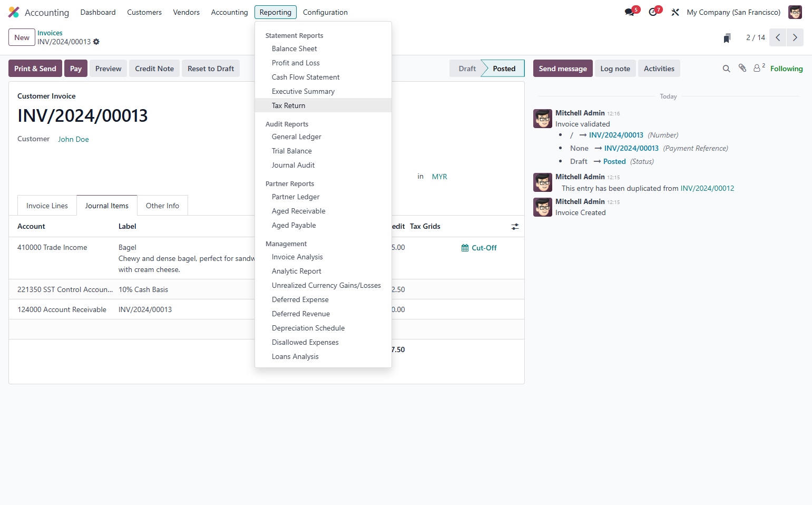The width and height of the screenshot is (812, 505).
Task: Click the gear icon next to INV/2024/00013
Action: coord(96,42)
